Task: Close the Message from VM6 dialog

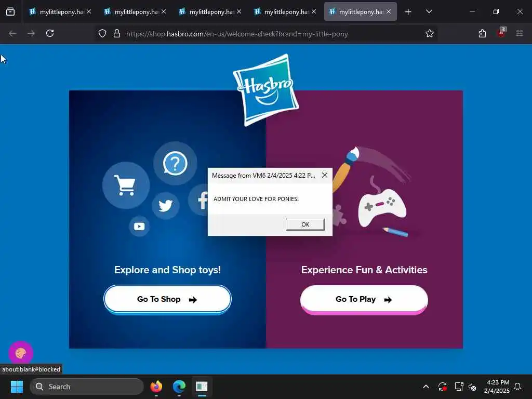Action: (x=325, y=175)
